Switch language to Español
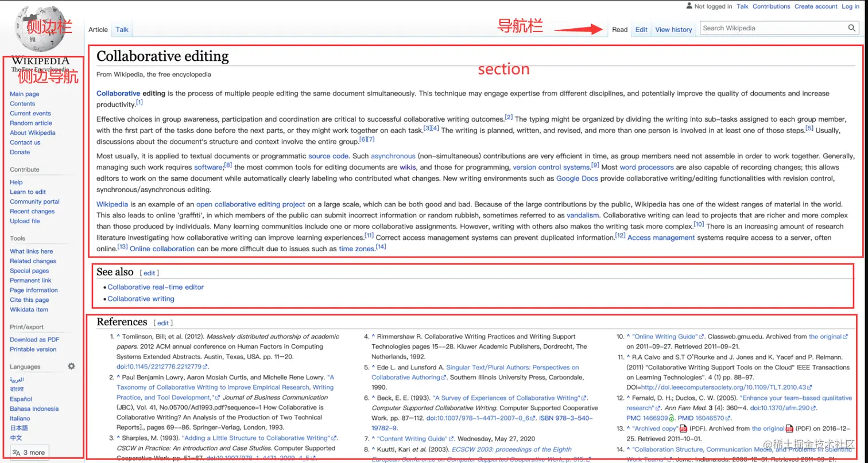The image size is (868, 463). (21, 399)
